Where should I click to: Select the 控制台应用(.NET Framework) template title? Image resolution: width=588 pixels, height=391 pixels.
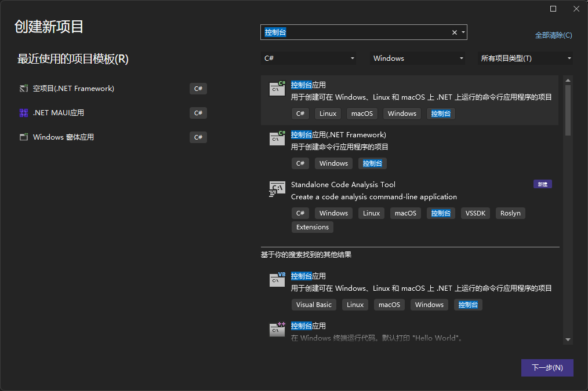338,135
